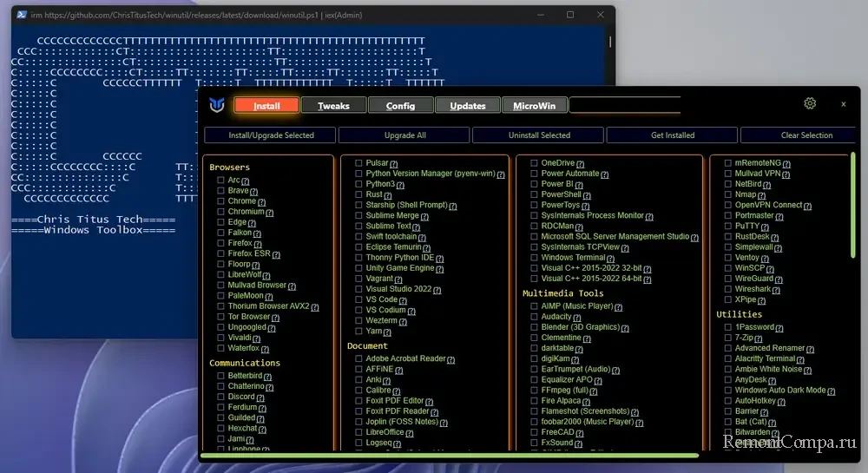Click the WinUtil search input field
This screenshot has width=868, height=473.
[625, 105]
